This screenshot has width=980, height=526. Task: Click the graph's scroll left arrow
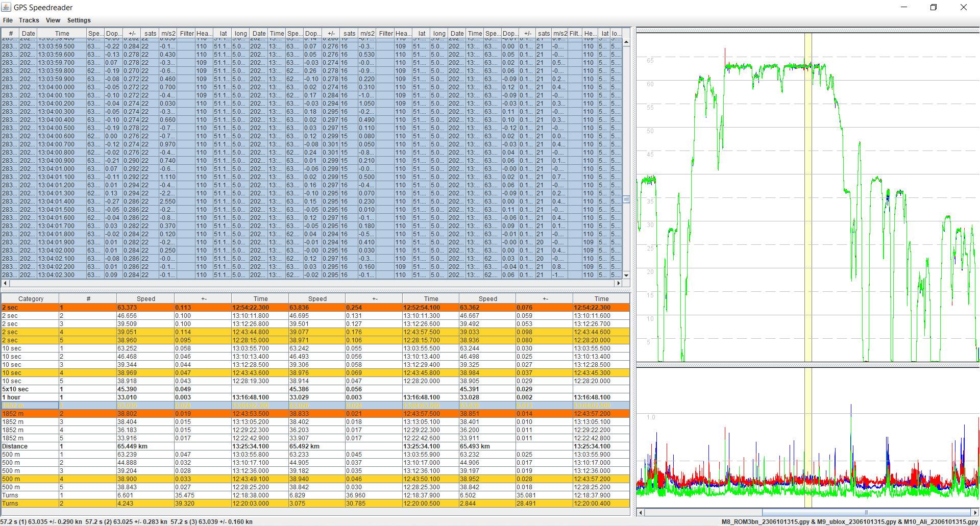(x=641, y=512)
